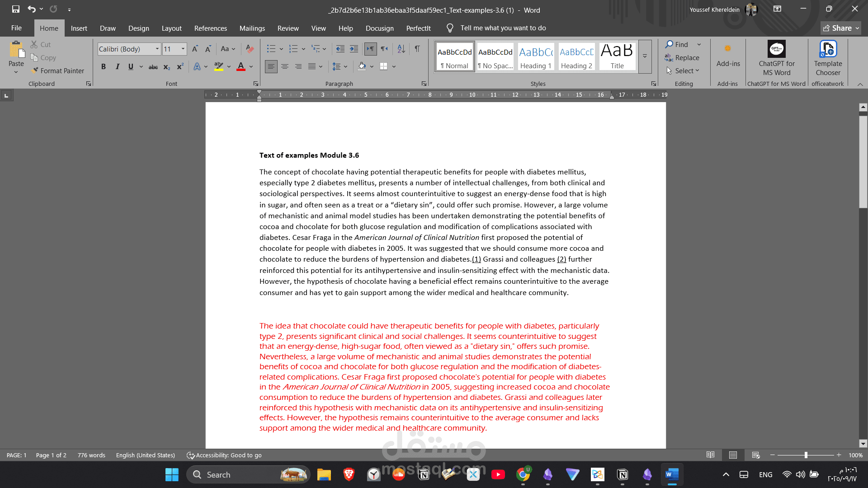Click the zoom slider handle
Viewport: 868px width, 488px height.
coord(806,455)
